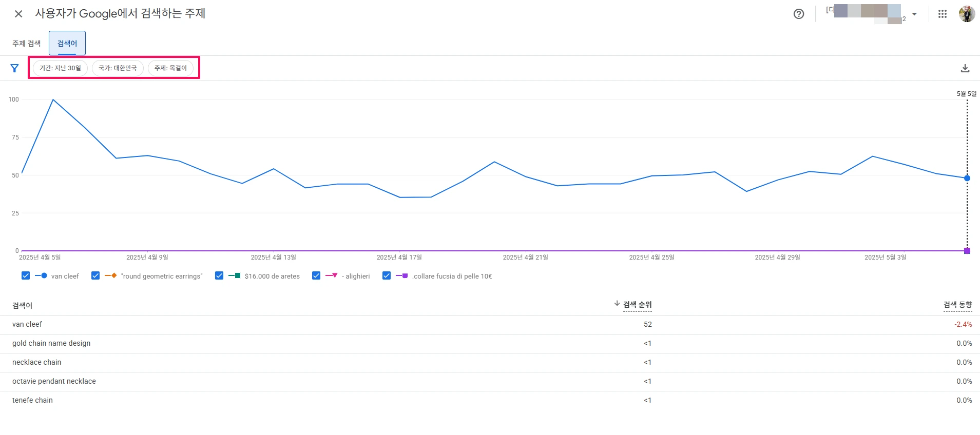Click the download report icon
This screenshot has height=435, width=980.
[965, 68]
